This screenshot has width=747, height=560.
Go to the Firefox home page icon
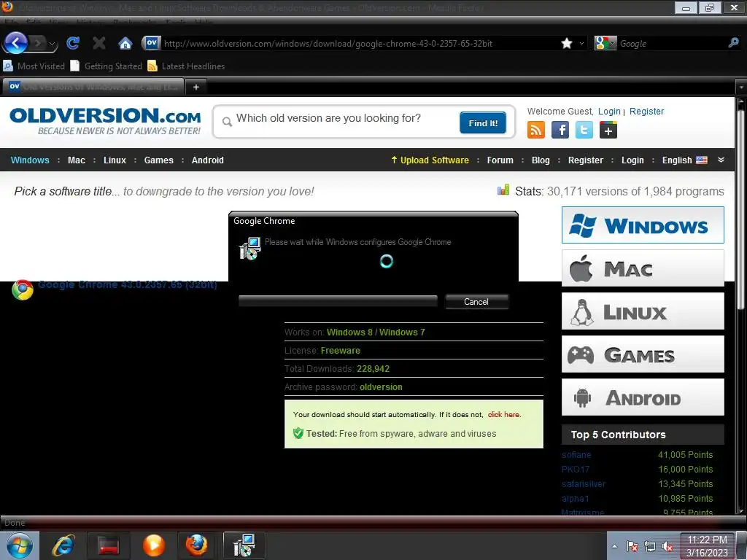[125, 44]
